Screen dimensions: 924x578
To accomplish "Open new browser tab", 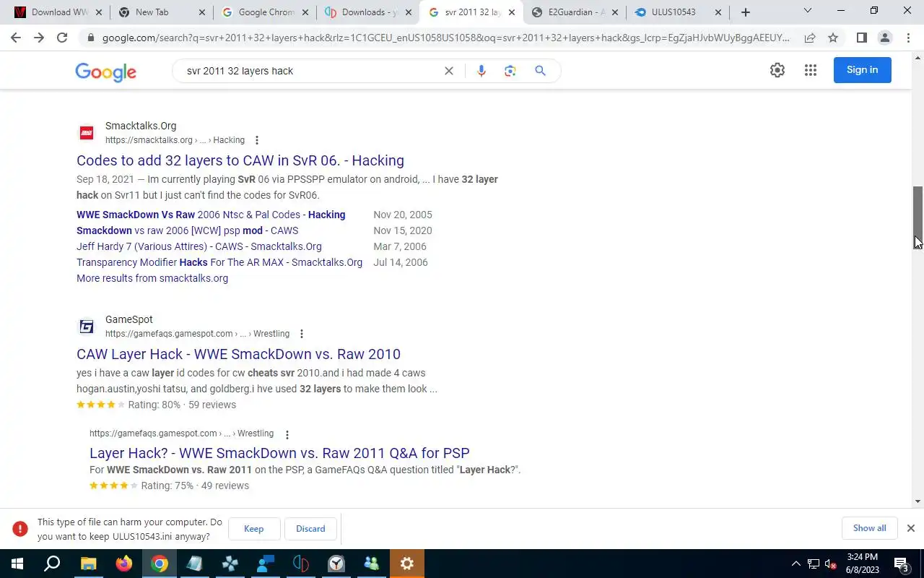I will pyautogui.click(x=746, y=12).
